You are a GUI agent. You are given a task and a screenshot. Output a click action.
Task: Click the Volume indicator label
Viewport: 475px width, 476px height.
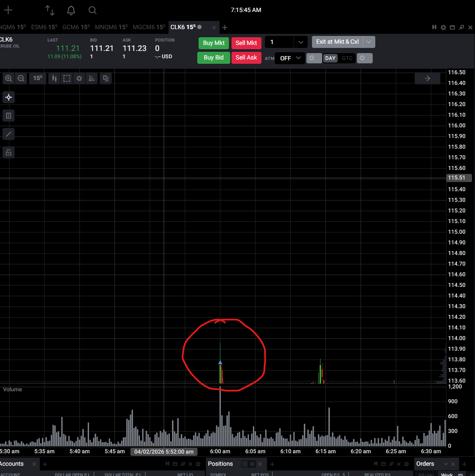pos(12,390)
